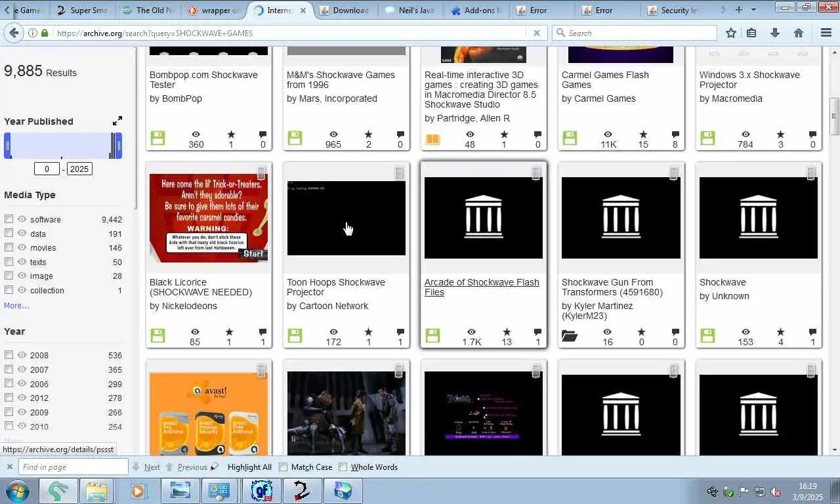The image size is (840, 504).
Task: Select the Shockwave Gun From Transformers item icon
Action: click(674, 173)
